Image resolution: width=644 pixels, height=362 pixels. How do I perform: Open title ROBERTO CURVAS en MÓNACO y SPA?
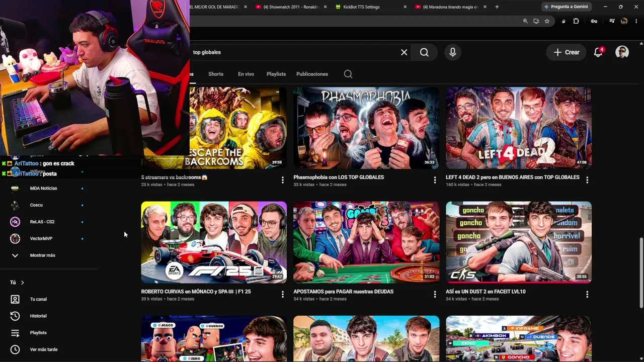196,292
